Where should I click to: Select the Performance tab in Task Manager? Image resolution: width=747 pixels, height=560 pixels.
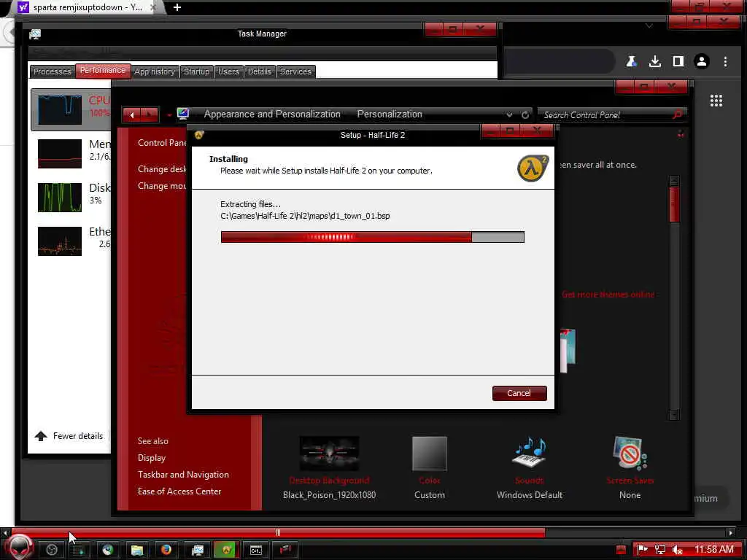coord(103,71)
